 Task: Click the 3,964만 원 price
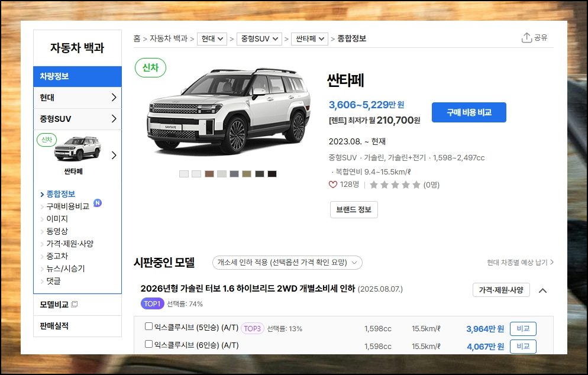[485, 329]
